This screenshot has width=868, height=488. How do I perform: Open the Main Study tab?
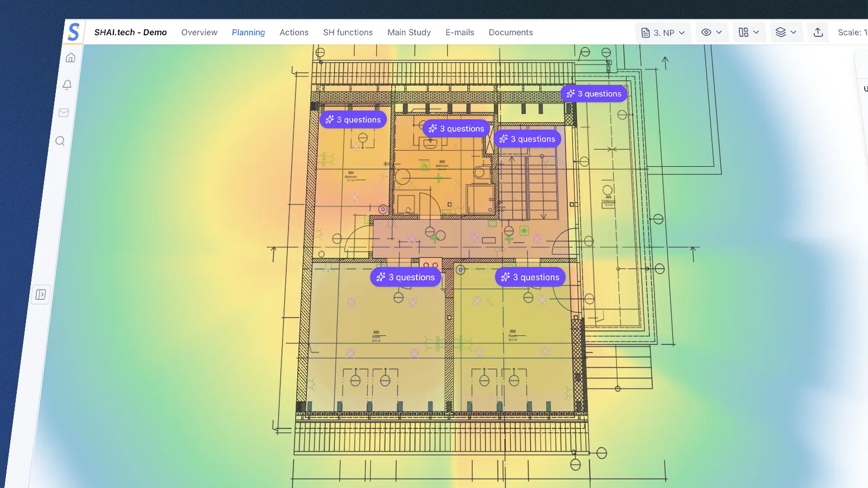pyautogui.click(x=409, y=33)
